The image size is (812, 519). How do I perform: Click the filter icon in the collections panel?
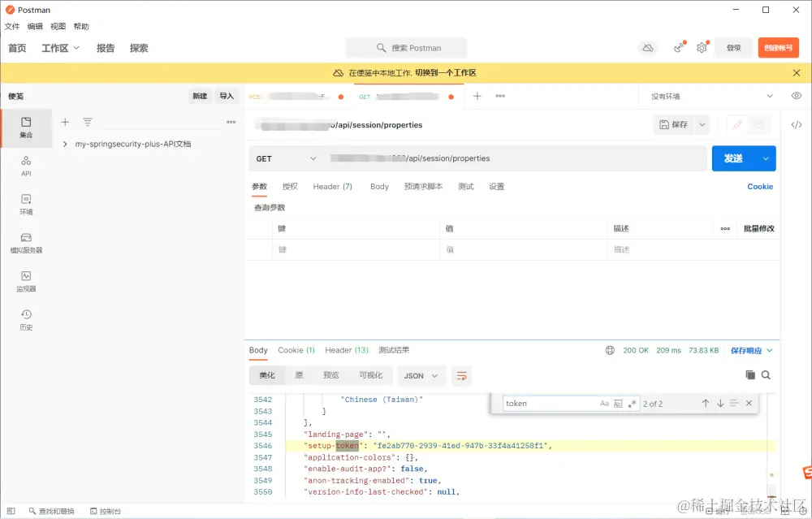tap(88, 123)
